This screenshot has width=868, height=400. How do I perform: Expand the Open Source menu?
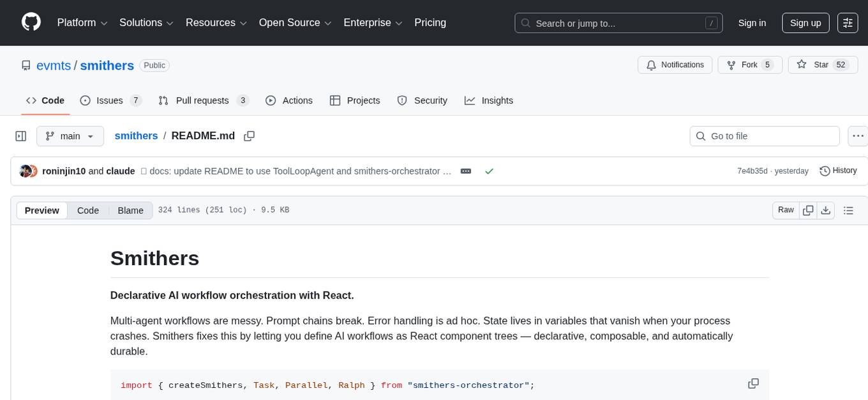(x=294, y=23)
